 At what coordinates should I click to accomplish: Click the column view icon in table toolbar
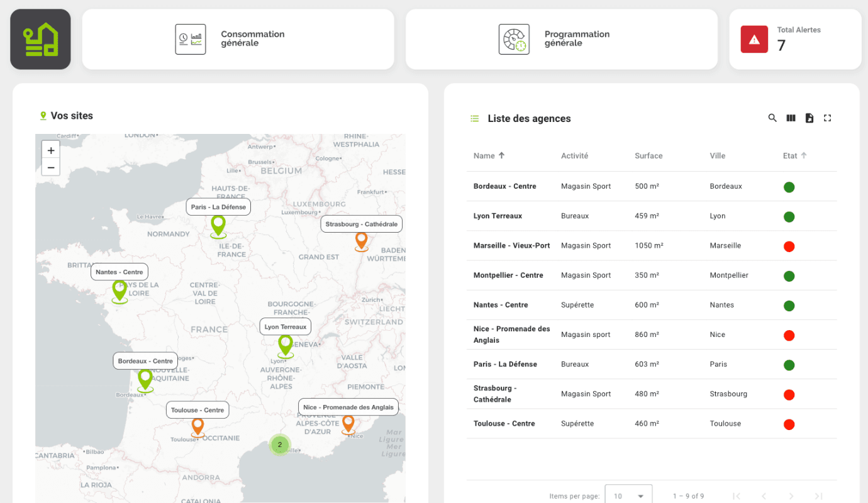coord(791,118)
